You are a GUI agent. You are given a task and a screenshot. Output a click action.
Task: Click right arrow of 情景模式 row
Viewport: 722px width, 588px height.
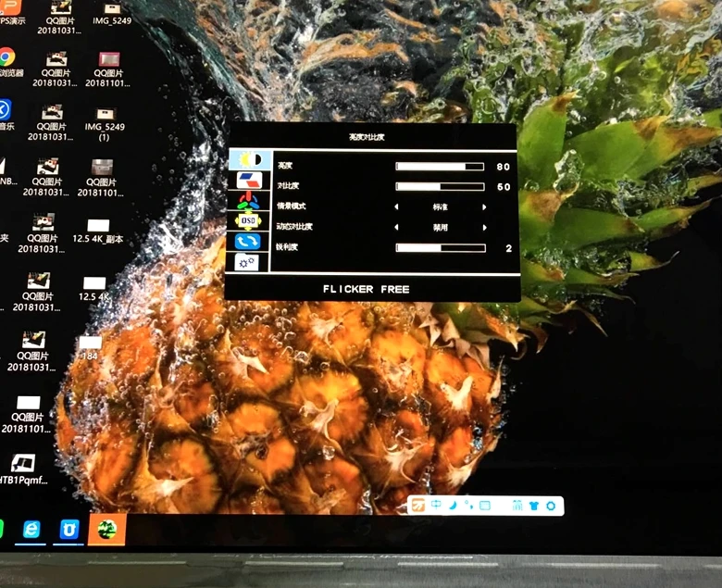pos(484,206)
